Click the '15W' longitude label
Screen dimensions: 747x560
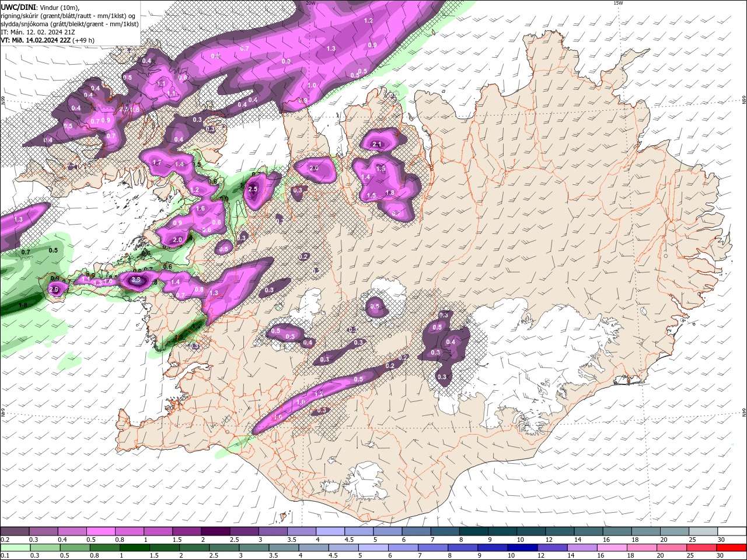click(618, 3)
